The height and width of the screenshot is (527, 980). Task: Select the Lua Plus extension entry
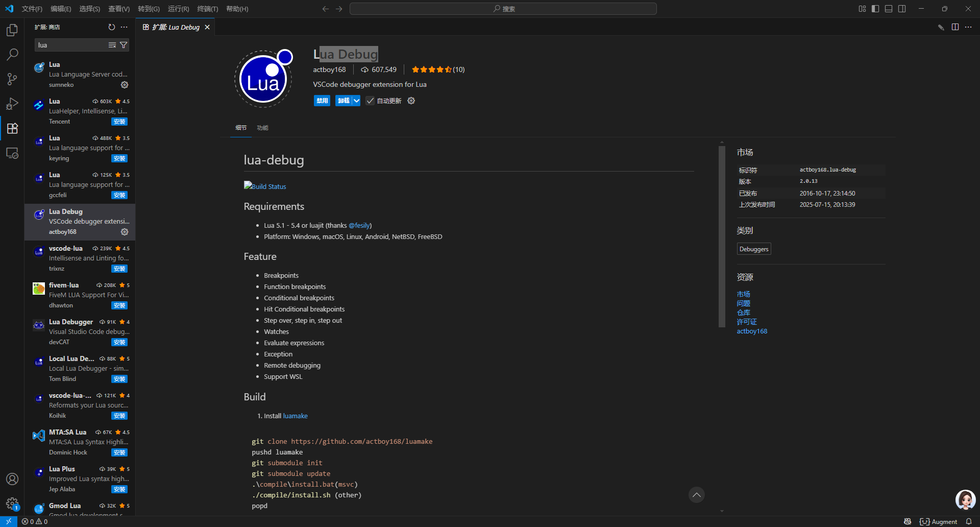(80, 479)
